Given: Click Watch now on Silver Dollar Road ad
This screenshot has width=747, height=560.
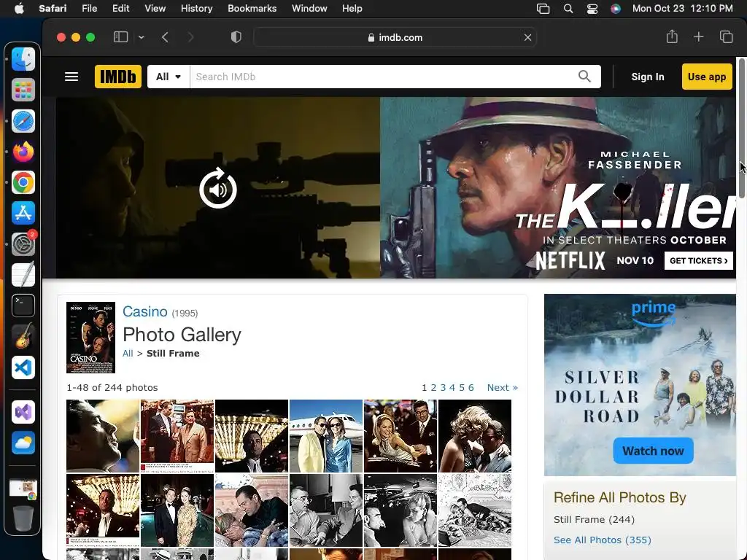Looking at the screenshot, I should click(653, 451).
